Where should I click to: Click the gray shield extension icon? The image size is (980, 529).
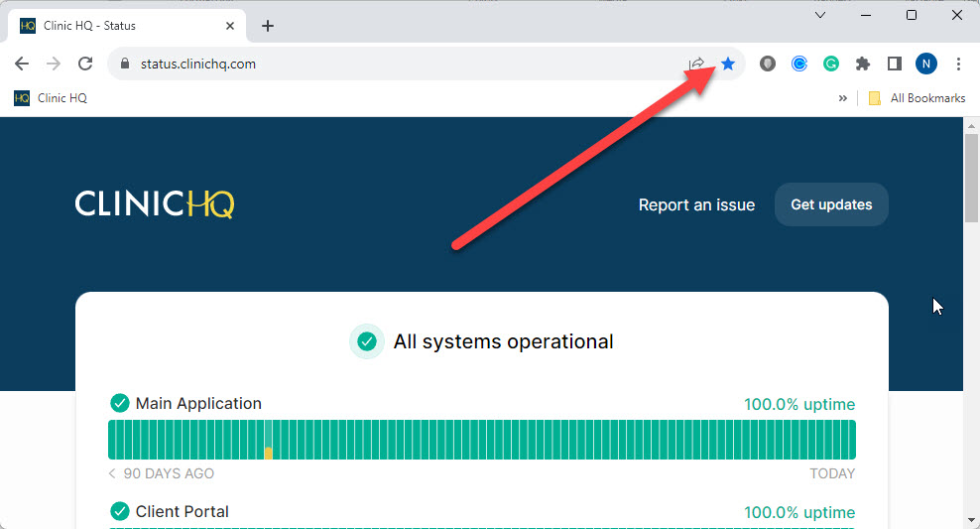[x=768, y=64]
